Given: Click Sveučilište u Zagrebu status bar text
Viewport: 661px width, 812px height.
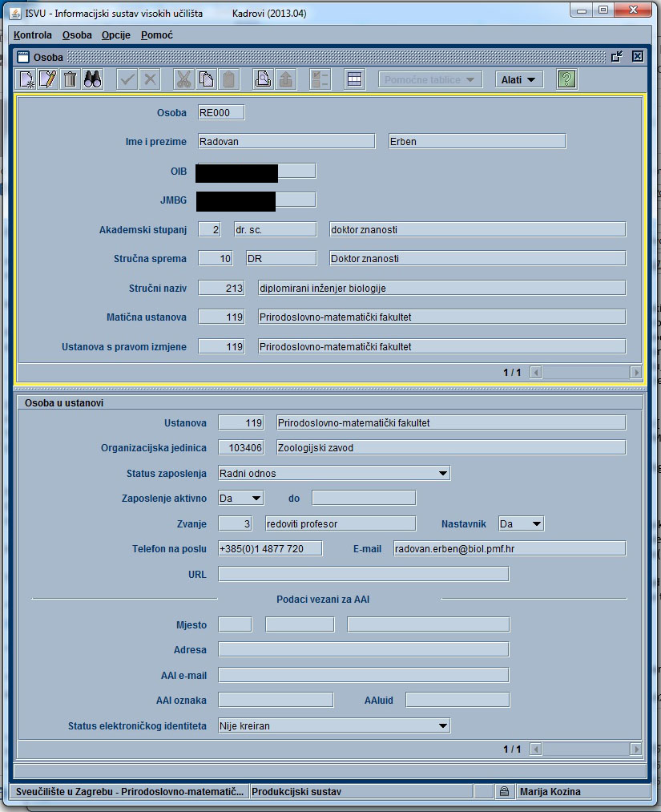Looking at the screenshot, I should 130,791.
